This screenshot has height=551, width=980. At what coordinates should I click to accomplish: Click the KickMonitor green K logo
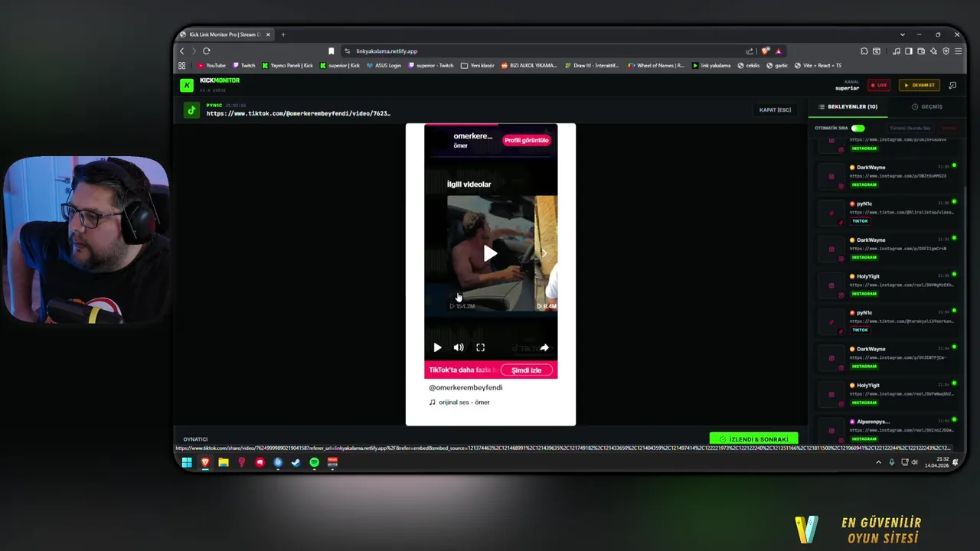187,85
